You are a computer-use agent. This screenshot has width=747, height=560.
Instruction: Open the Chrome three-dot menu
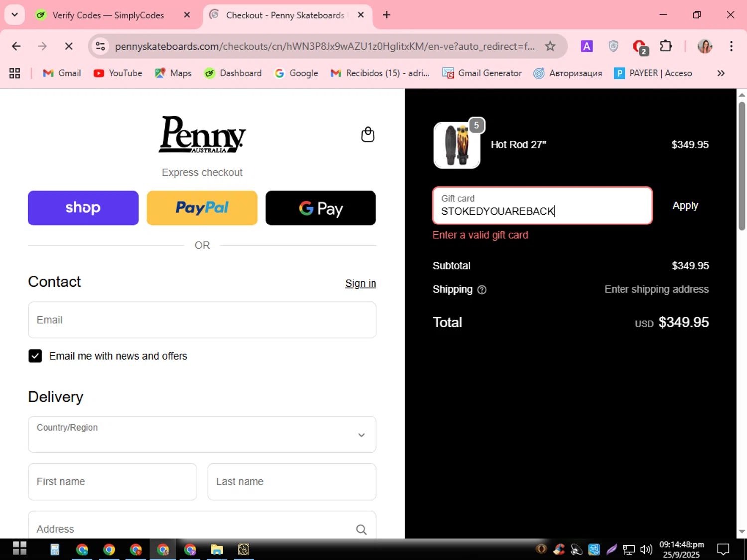point(731,46)
